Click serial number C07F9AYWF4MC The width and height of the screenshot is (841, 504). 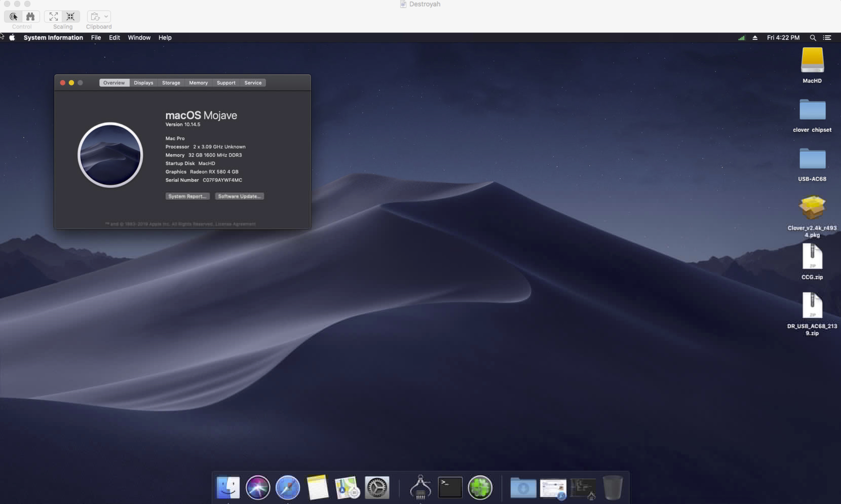click(222, 180)
